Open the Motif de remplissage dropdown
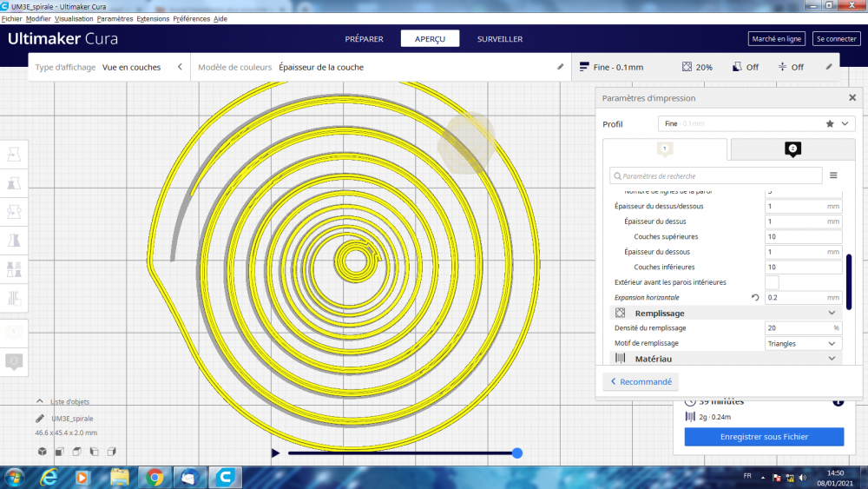 [x=803, y=343]
